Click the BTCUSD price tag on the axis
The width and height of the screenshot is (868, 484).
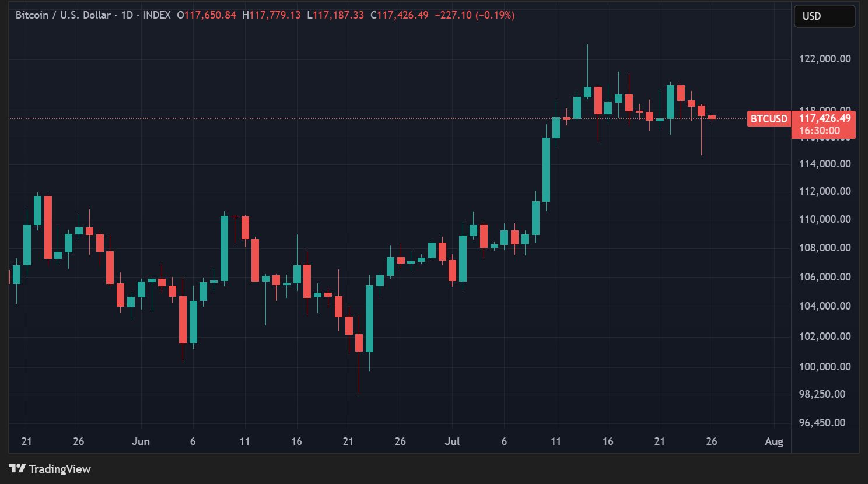769,119
